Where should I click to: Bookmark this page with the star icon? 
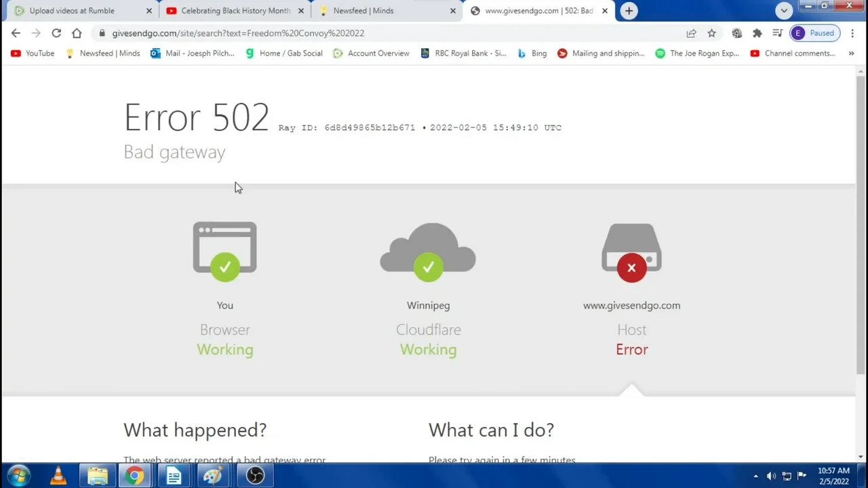[711, 33]
